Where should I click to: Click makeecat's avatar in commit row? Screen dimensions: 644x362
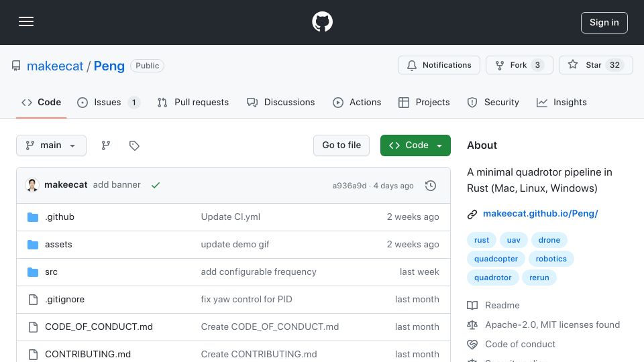[32, 185]
